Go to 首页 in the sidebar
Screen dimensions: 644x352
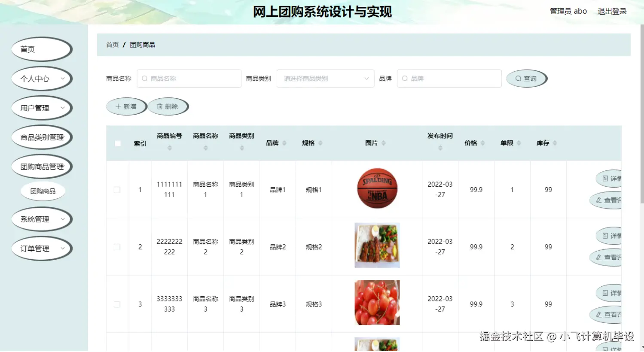(42, 49)
